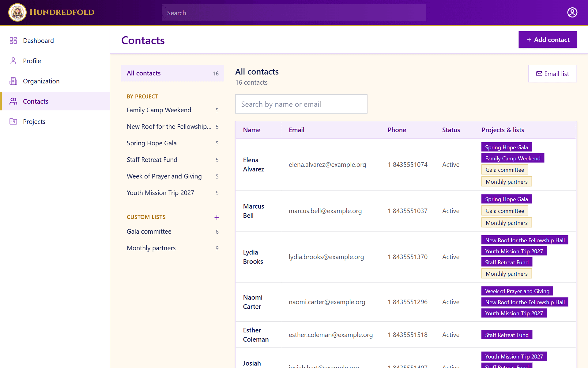This screenshot has height=368, width=588.
Task: Open Esther Coleman contact name
Action: click(256, 335)
